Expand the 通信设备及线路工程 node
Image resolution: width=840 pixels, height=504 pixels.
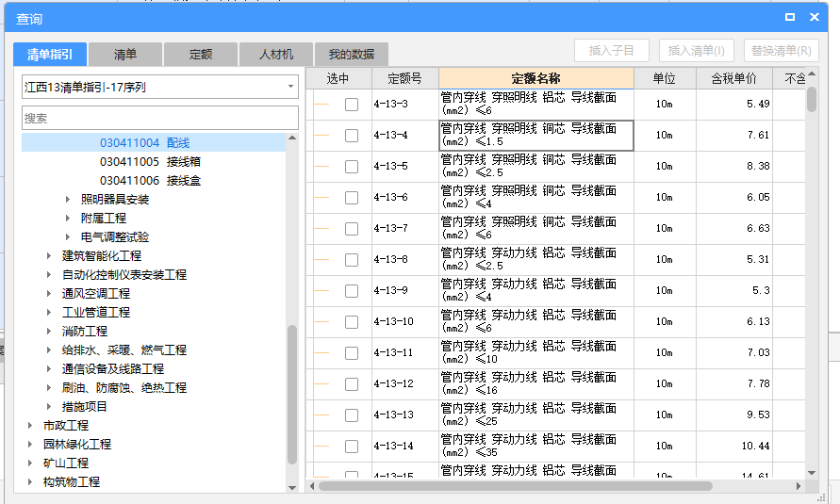click(49, 368)
